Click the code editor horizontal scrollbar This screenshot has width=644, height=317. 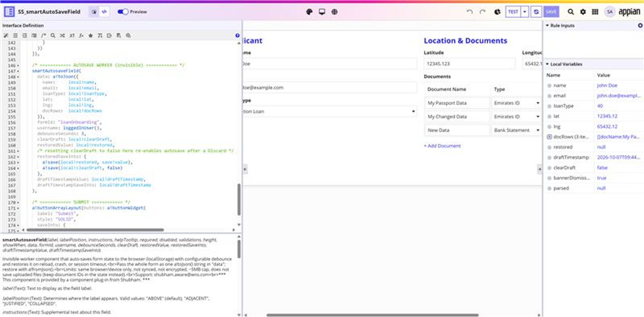coord(95,230)
